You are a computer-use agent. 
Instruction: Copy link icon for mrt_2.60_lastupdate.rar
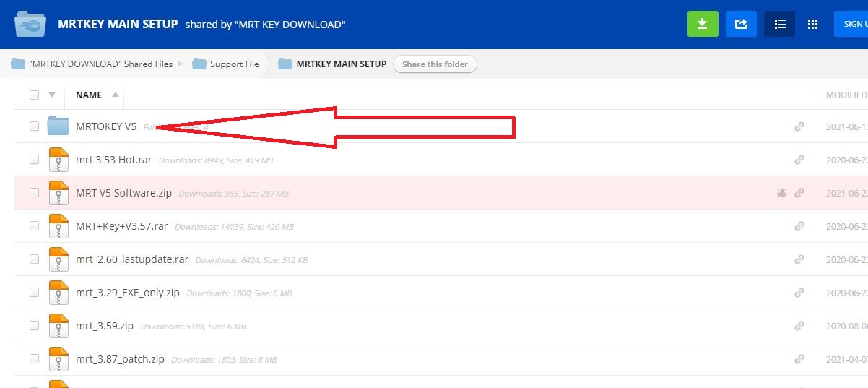[799, 259]
